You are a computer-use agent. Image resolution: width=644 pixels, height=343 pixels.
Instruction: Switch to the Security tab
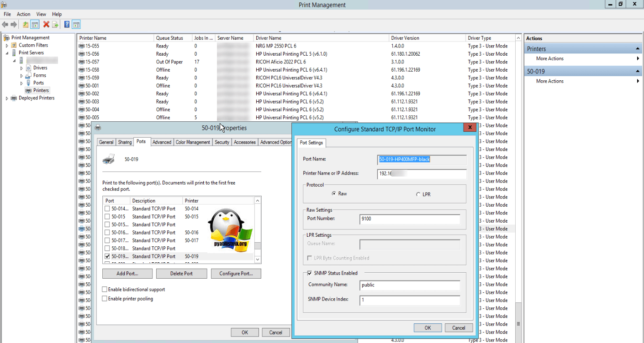coord(222,142)
